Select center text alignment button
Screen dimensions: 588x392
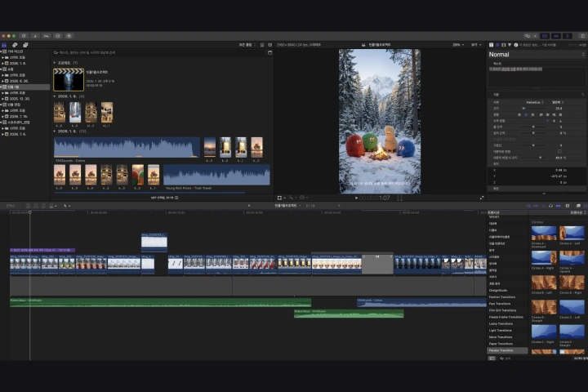click(x=526, y=115)
